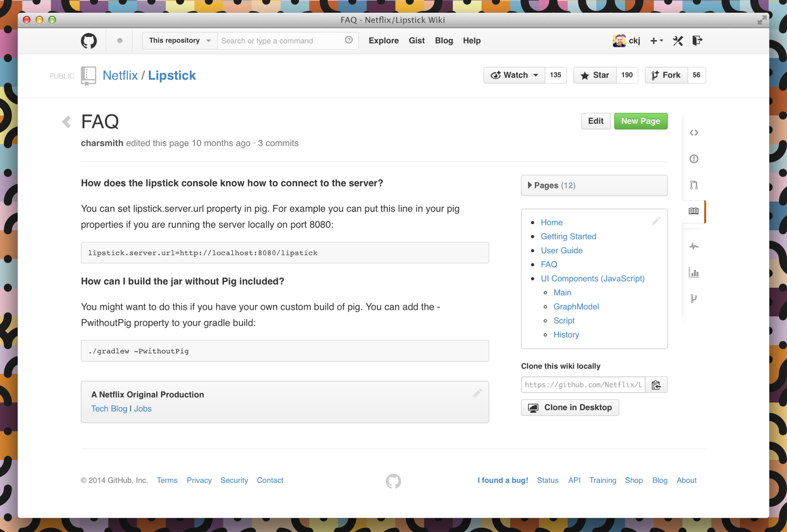Viewport: 787px width, 532px height.
Task: Open the Contact footer link
Action: tap(270, 480)
